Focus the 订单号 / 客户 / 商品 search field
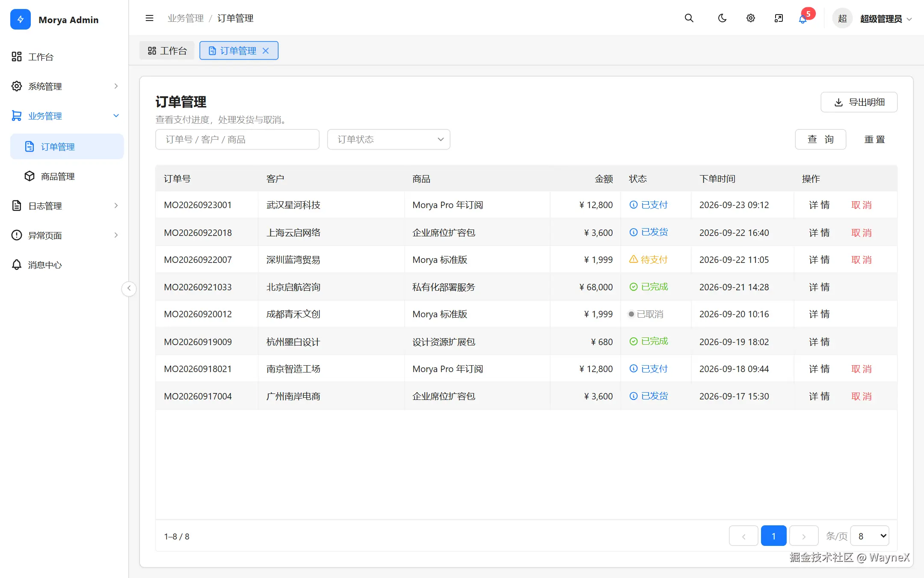Image resolution: width=924 pixels, height=578 pixels. (237, 140)
